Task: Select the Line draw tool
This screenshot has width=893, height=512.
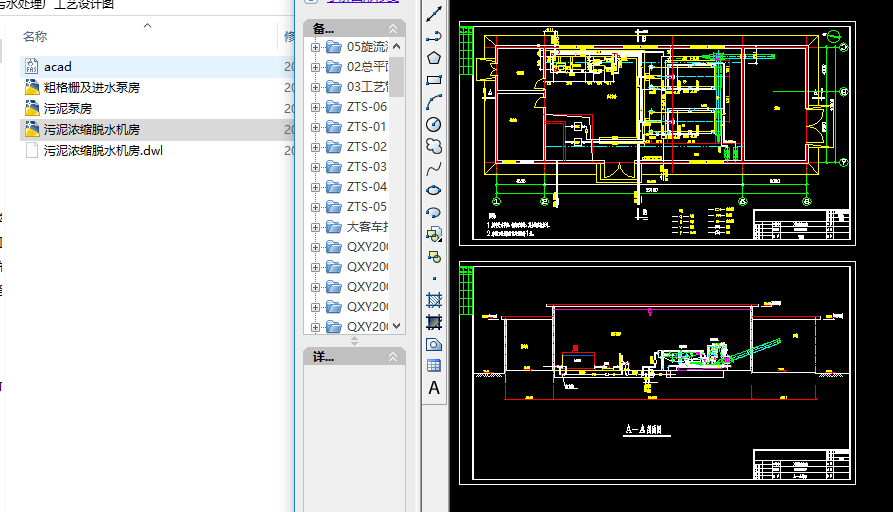Action: click(434, 14)
